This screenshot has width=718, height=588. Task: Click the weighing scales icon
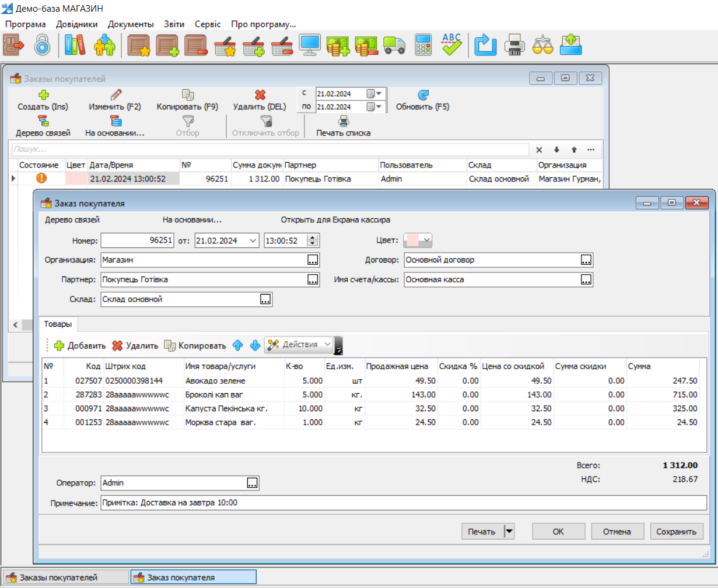pos(542,44)
